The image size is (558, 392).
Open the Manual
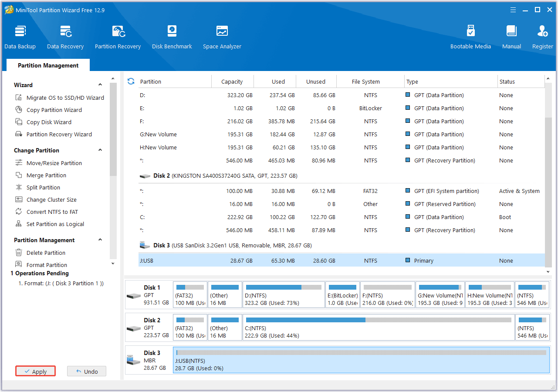click(x=511, y=36)
